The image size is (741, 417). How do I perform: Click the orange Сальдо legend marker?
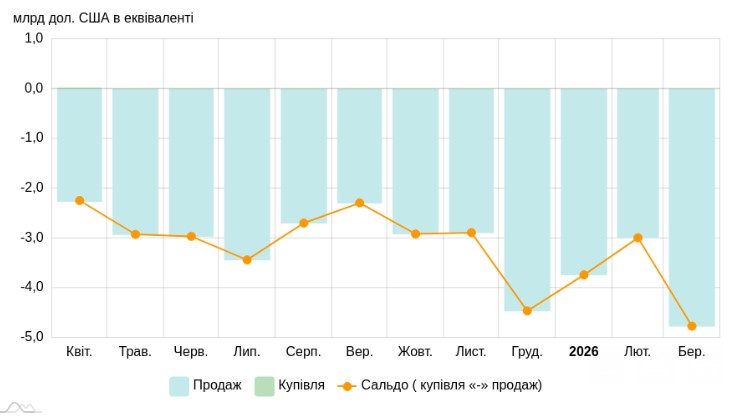click(x=347, y=385)
